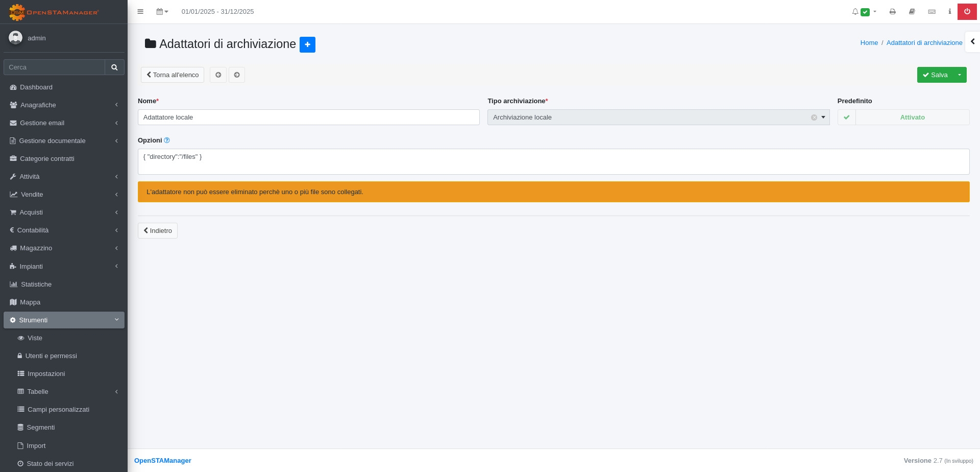Click the Torna all'elenco button
Viewport: 980px width, 472px height.
(173, 75)
